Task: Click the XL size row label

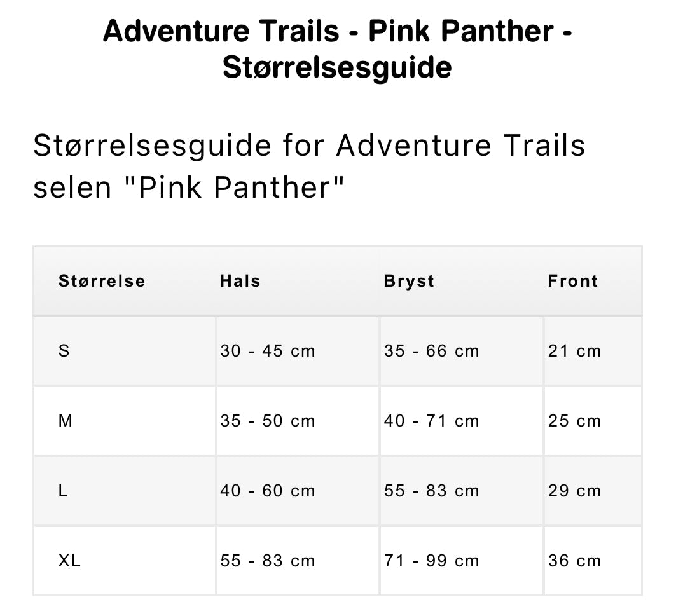Action: (x=70, y=561)
